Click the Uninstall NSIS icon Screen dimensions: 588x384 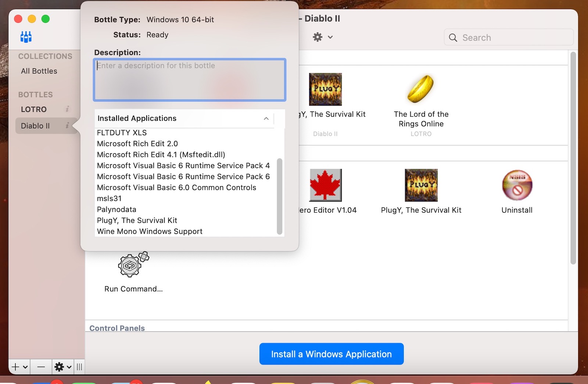click(x=517, y=185)
